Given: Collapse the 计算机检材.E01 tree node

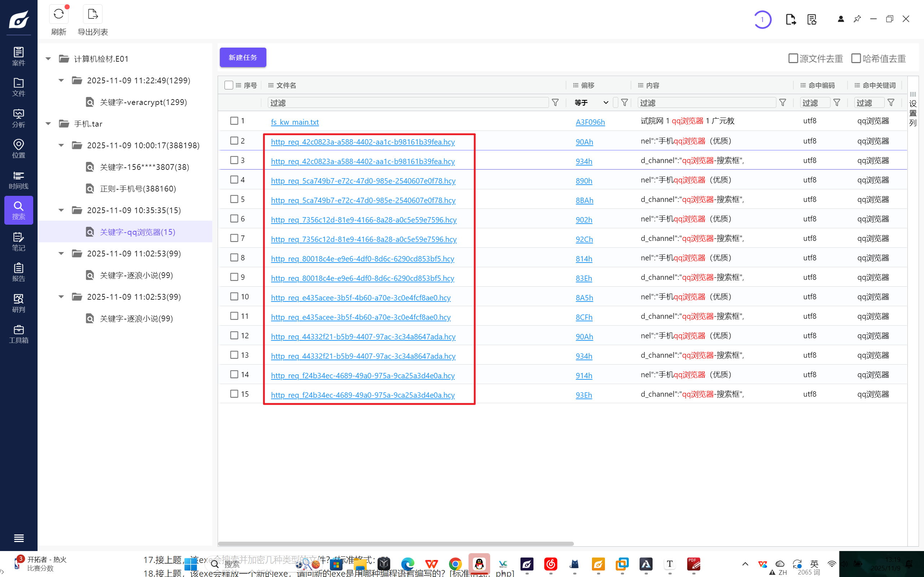Looking at the screenshot, I should 48,59.
